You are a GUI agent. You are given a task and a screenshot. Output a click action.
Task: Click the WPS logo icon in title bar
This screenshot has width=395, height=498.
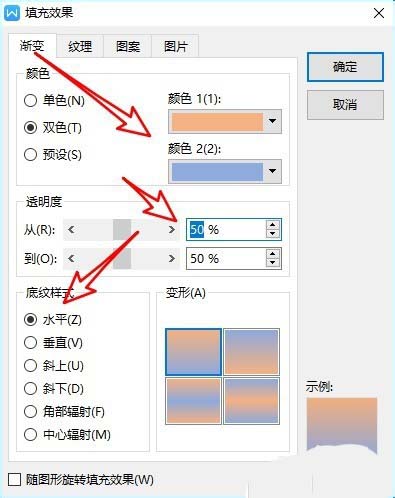click(13, 13)
